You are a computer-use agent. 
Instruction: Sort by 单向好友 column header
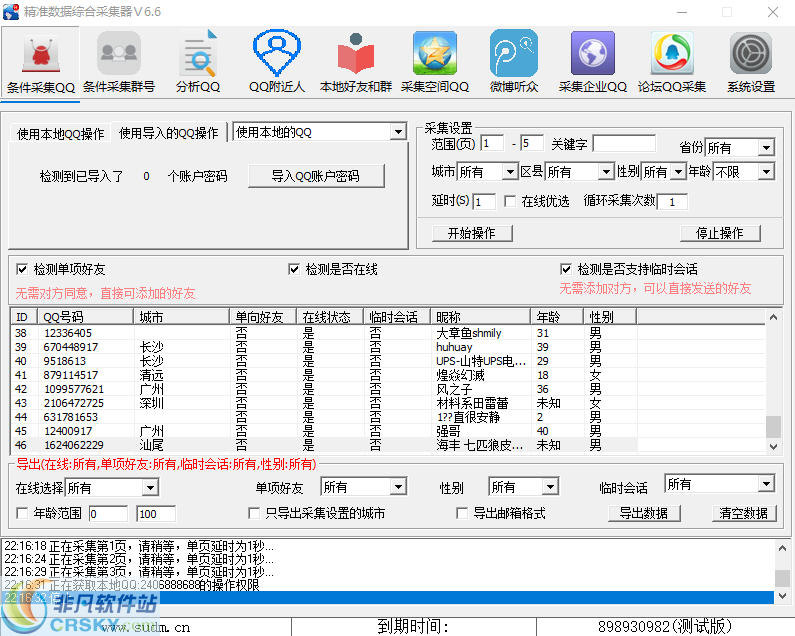pos(263,317)
